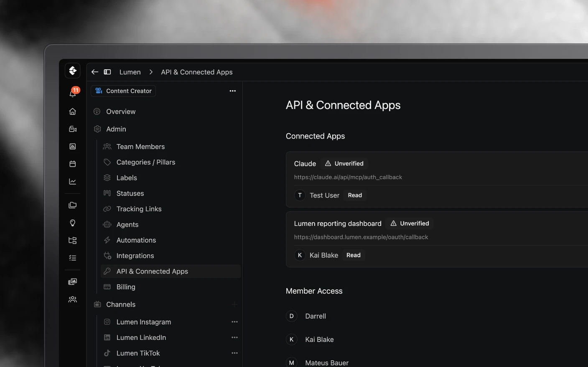This screenshot has height=367, width=588.
Task: Open the media library icon in rail
Action: 73,282
